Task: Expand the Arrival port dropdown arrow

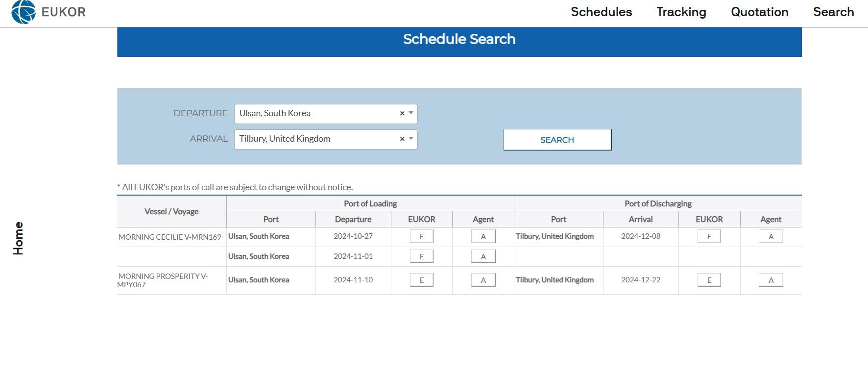Action: [x=411, y=139]
